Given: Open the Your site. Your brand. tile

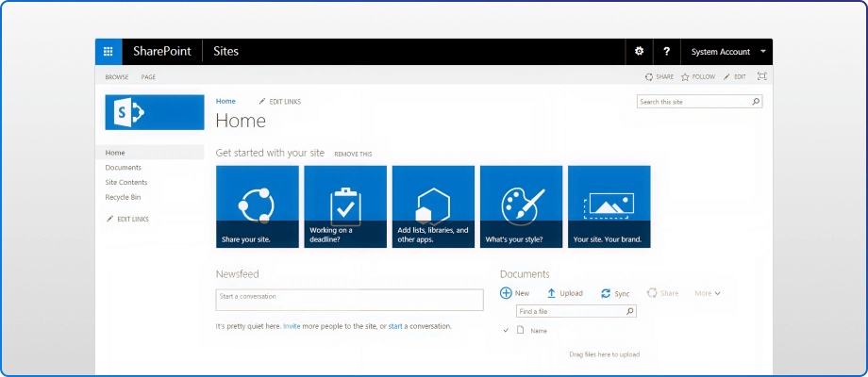Looking at the screenshot, I should coord(609,206).
